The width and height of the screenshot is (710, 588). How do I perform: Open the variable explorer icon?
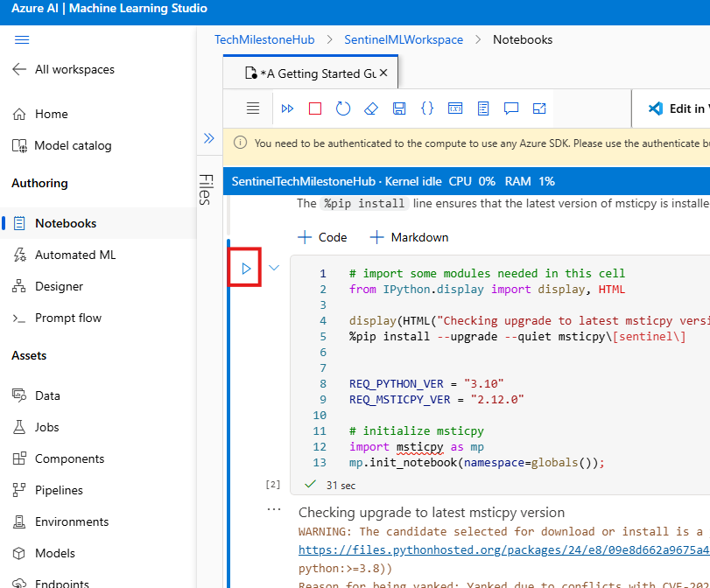[455, 108]
